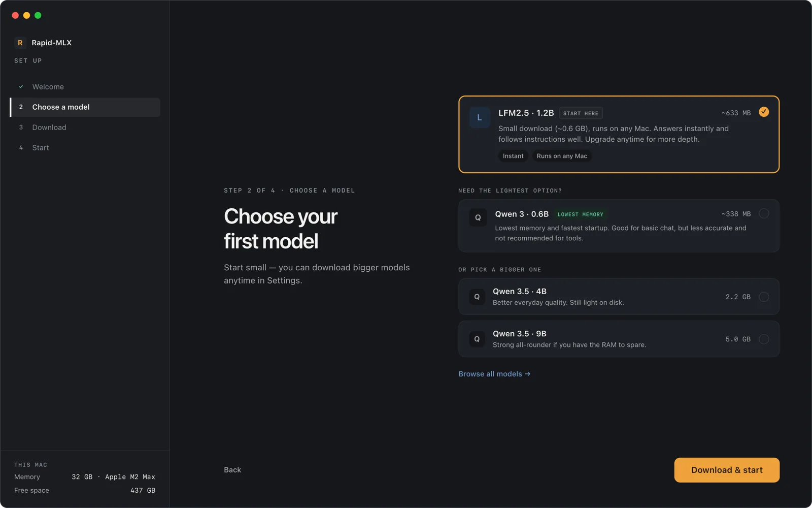The image size is (812, 508).
Task: Click the Download & start button
Action: pyautogui.click(x=727, y=470)
